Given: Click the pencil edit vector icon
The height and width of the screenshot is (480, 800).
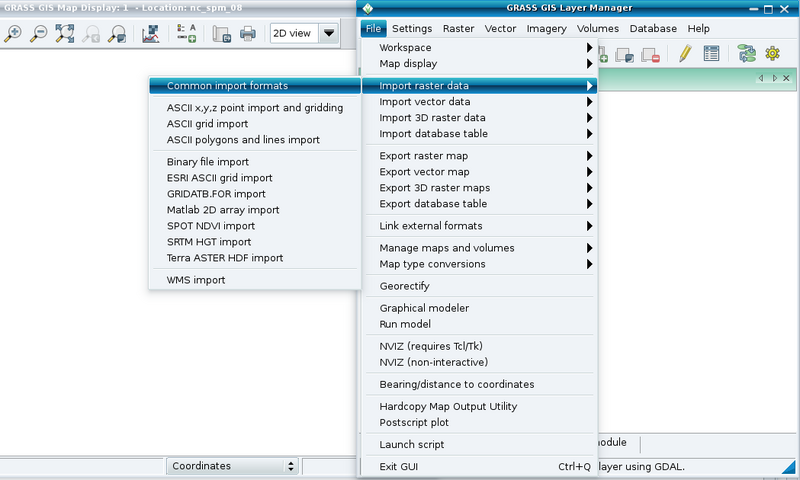Looking at the screenshot, I should [685, 54].
